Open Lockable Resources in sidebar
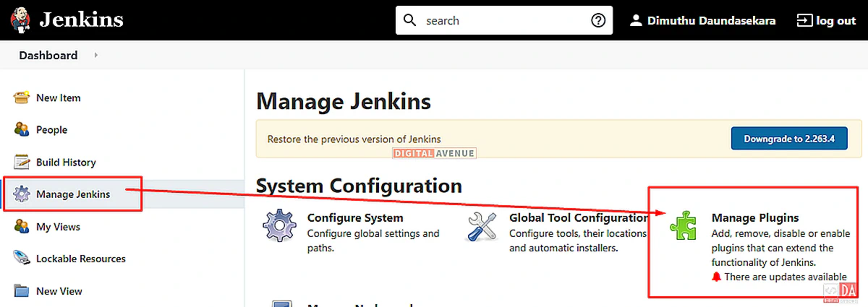 point(81,259)
